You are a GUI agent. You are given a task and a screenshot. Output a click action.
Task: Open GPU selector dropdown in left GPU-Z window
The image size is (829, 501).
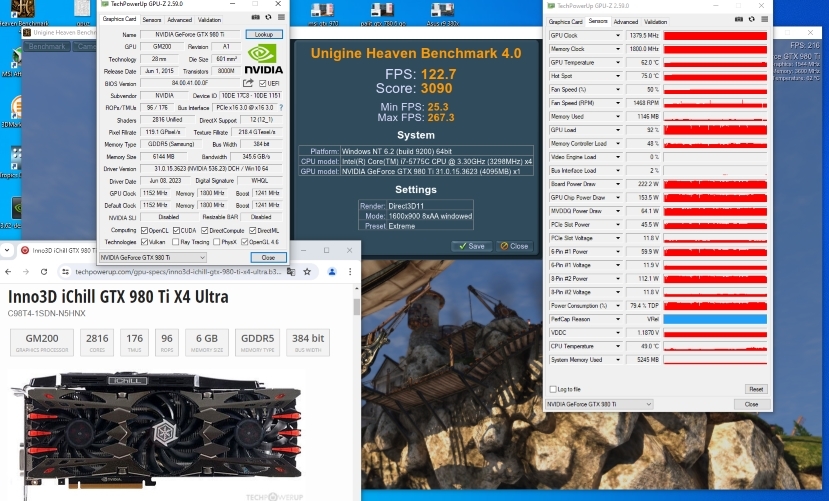point(152,257)
